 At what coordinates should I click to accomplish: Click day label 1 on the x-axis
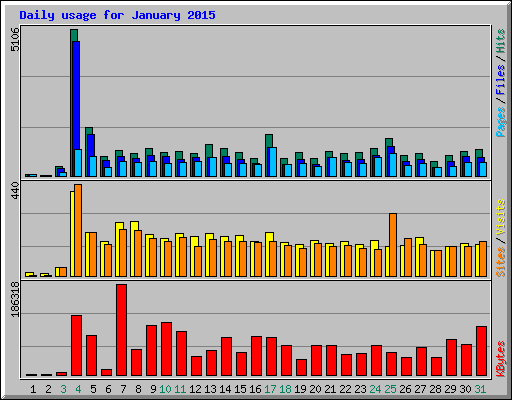[33, 389]
